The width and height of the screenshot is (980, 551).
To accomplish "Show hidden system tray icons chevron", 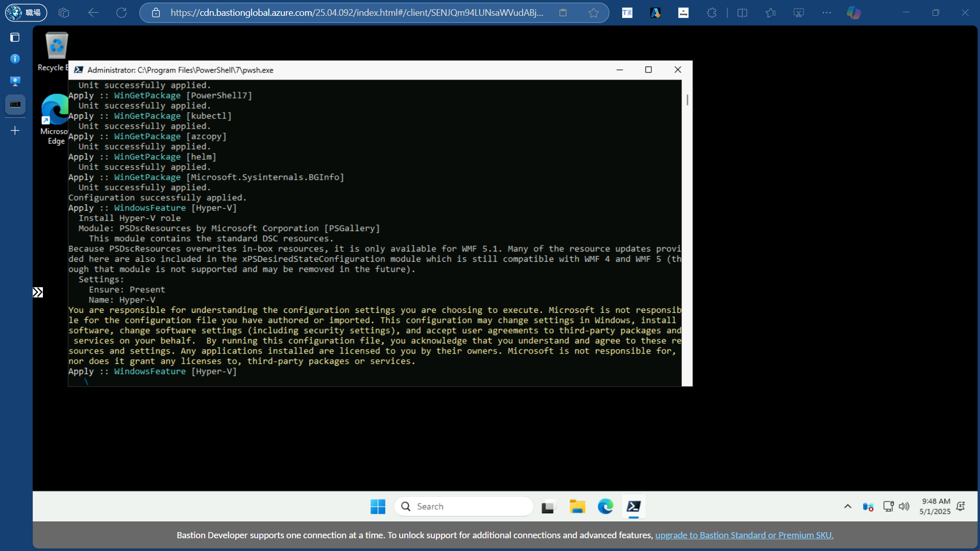I will pyautogui.click(x=847, y=507).
